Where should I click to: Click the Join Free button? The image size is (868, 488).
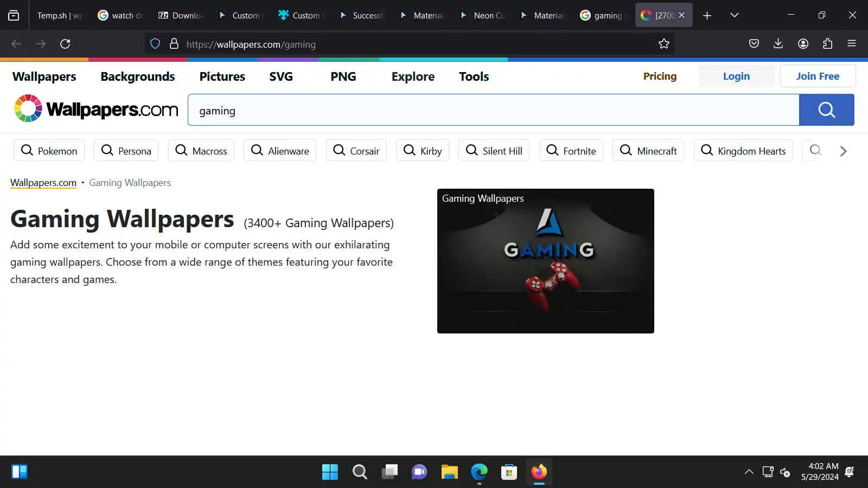818,76
